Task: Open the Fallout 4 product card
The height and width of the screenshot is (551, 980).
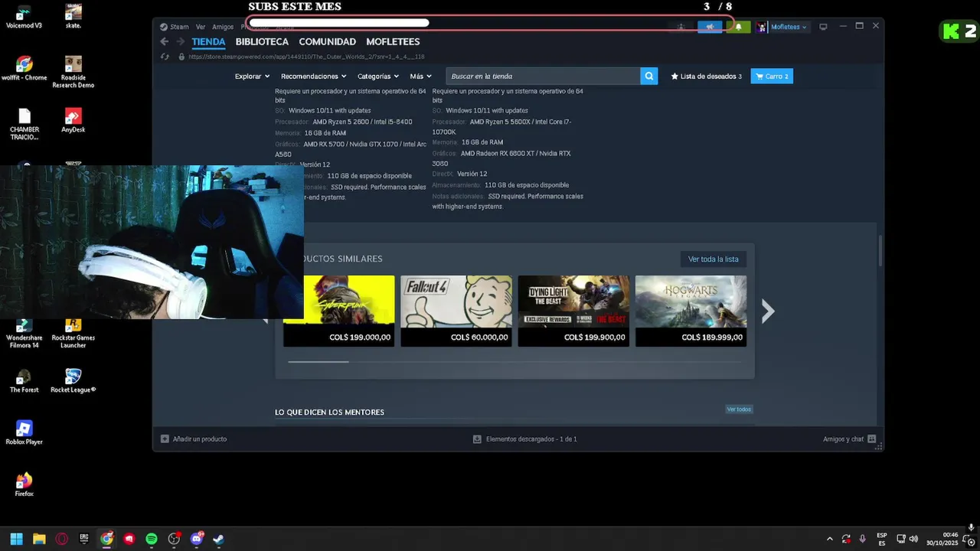Action: coord(456,311)
